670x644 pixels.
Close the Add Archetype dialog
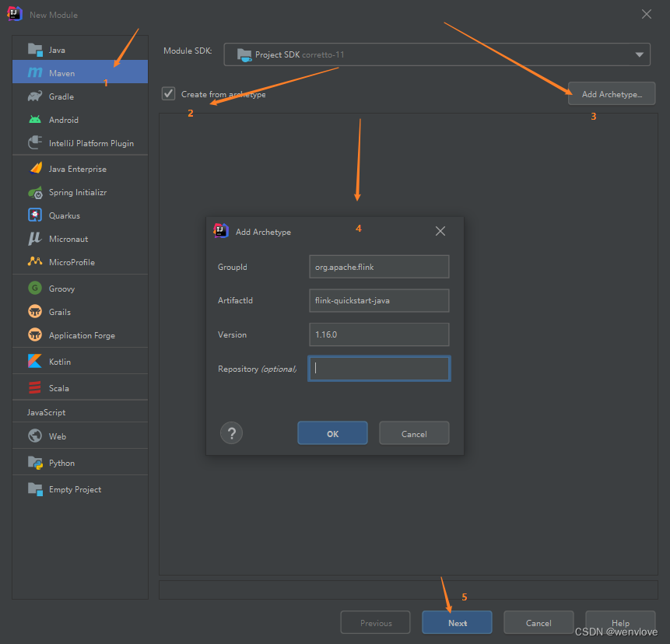(x=440, y=231)
